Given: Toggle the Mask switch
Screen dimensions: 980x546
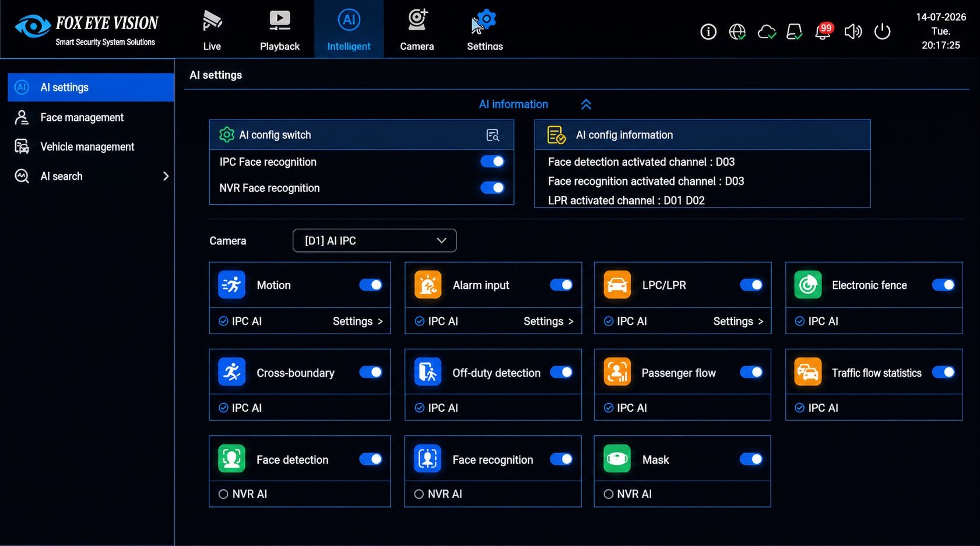Looking at the screenshot, I should [751, 459].
